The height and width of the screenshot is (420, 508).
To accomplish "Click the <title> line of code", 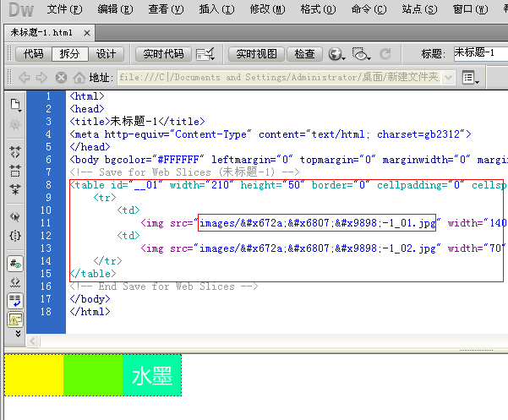I will tap(138, 122).
